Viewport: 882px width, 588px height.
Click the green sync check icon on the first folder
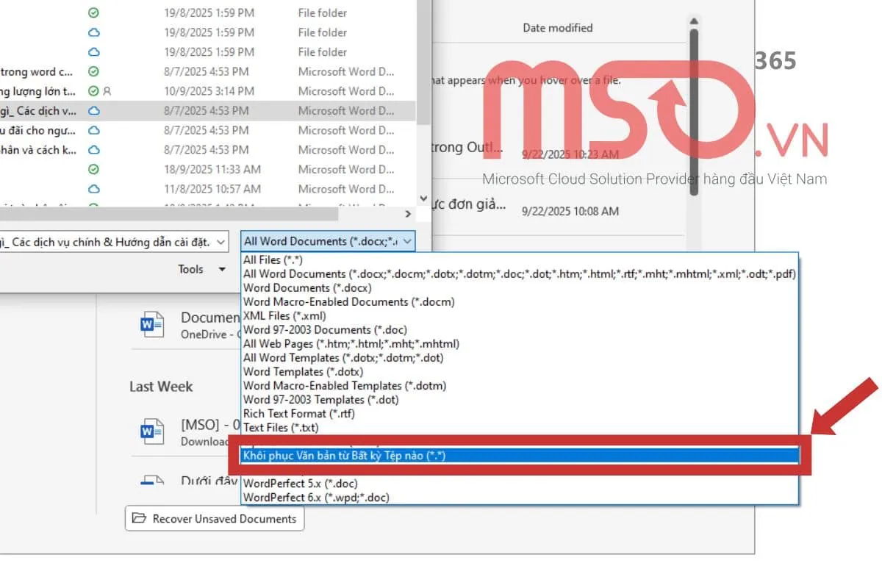pos(94,12)
